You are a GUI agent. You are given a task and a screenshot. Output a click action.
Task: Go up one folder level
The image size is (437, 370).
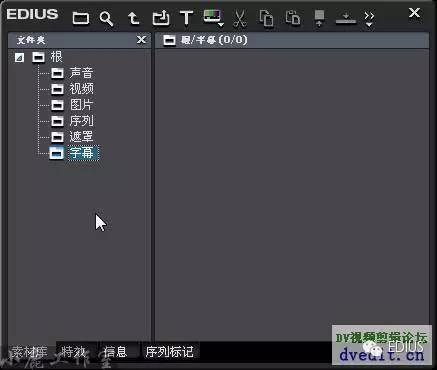coord(133,18)
